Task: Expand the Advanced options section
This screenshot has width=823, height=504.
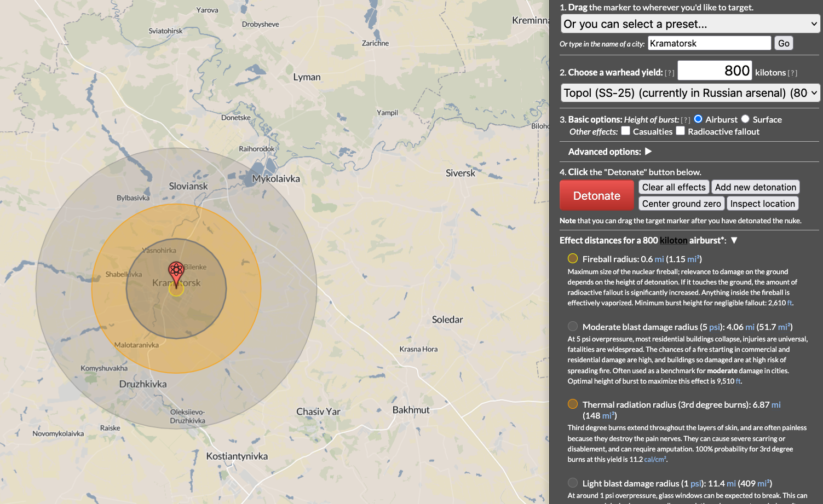Action: pos(648,151)
